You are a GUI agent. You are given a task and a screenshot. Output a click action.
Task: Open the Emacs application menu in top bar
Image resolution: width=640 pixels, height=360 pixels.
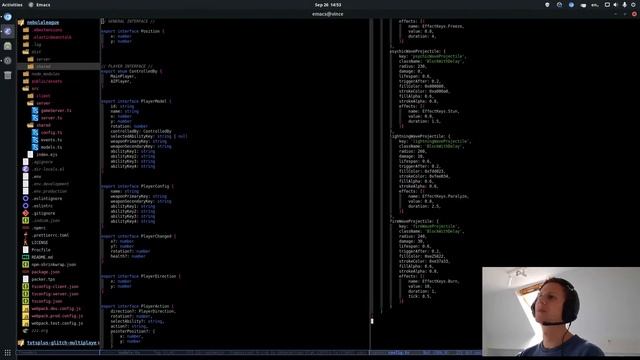pos(40,5)
